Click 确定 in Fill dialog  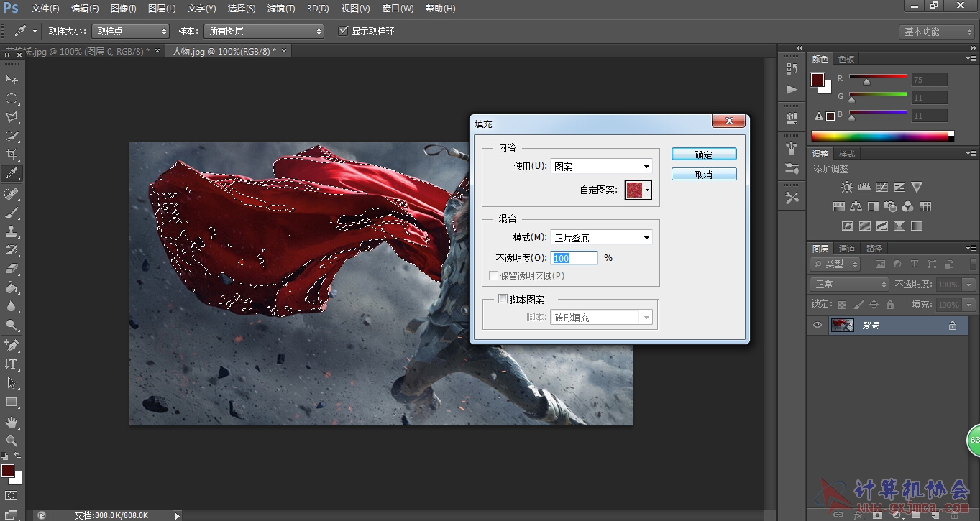704,155
